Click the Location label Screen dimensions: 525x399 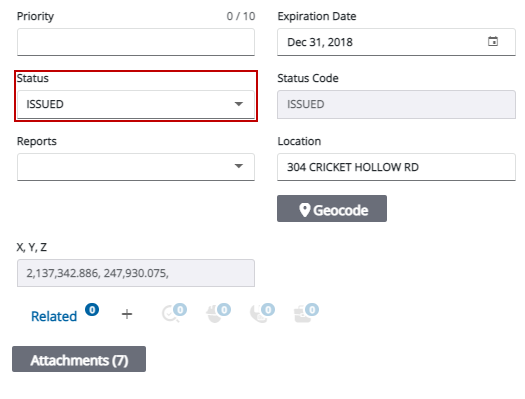pyautogui.click(x=299, y=141)
